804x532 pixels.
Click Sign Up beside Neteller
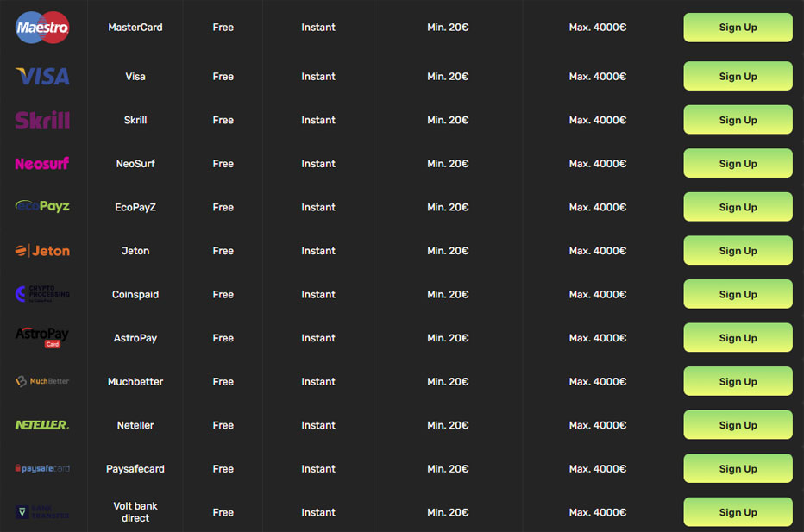tap(738, 424)
